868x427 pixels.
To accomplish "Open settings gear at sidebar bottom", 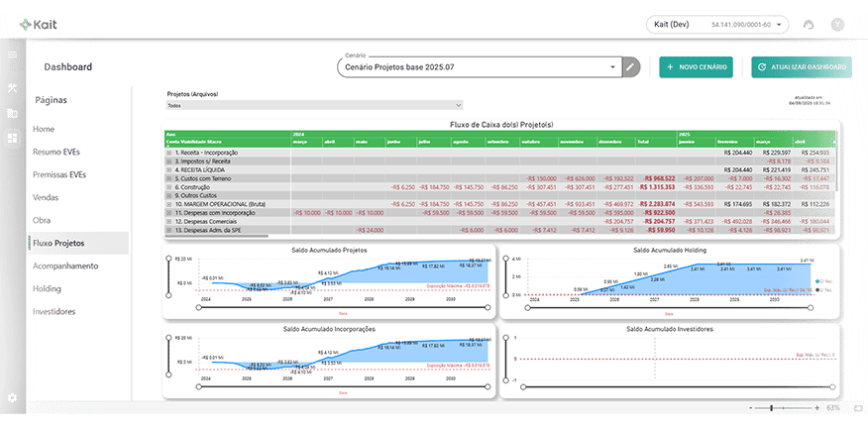I will (12, 397).
